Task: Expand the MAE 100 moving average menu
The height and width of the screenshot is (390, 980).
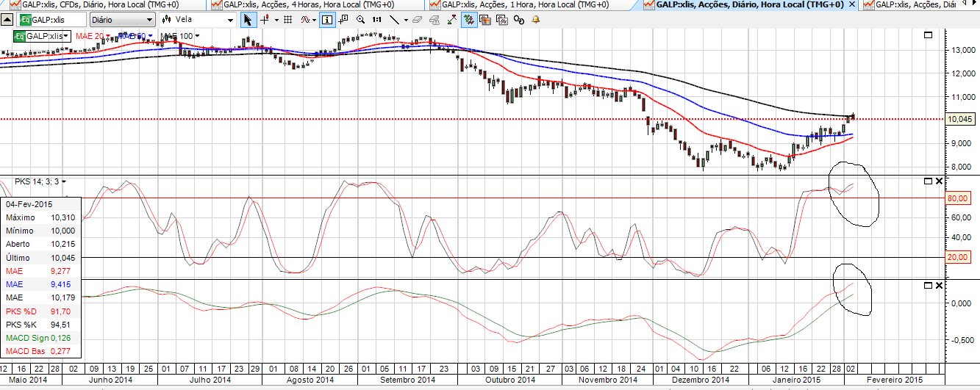Action: click(197, 36)
